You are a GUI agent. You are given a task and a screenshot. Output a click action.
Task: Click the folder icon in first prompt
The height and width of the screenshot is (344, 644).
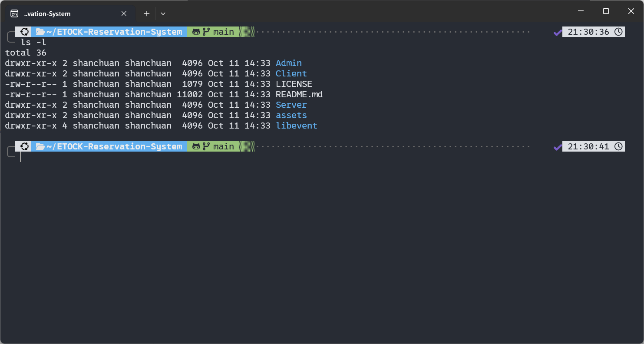coord(40,32)
